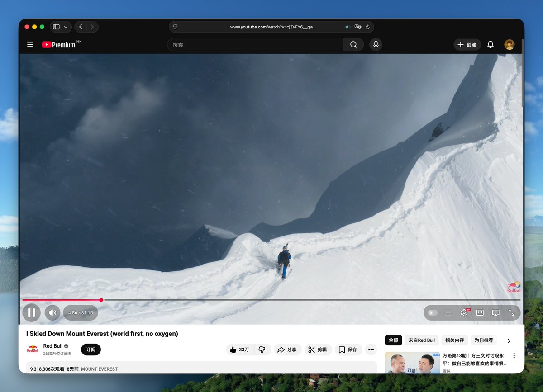Switch to theater mode view

[x=480, y=312]
